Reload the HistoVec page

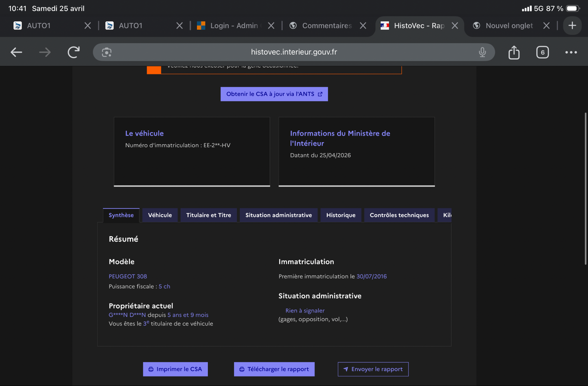pyautogui.click(x=73, y=52)
